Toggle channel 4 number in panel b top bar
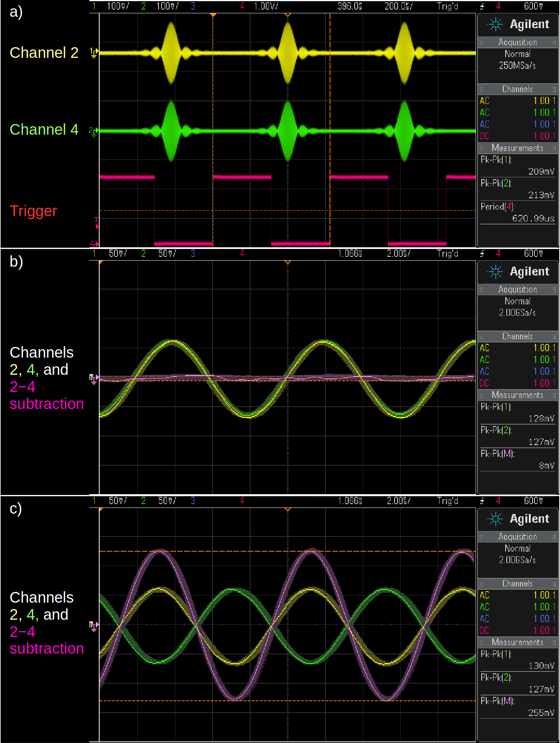 pyautogui.click(x=242, y=253)
